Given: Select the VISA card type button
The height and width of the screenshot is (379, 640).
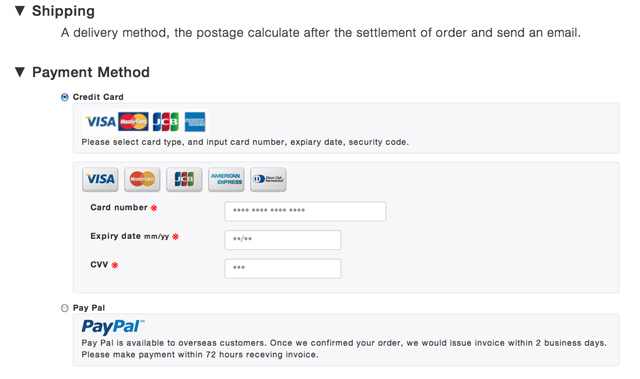Looking at the screenshot, I should tap(100, 179).
